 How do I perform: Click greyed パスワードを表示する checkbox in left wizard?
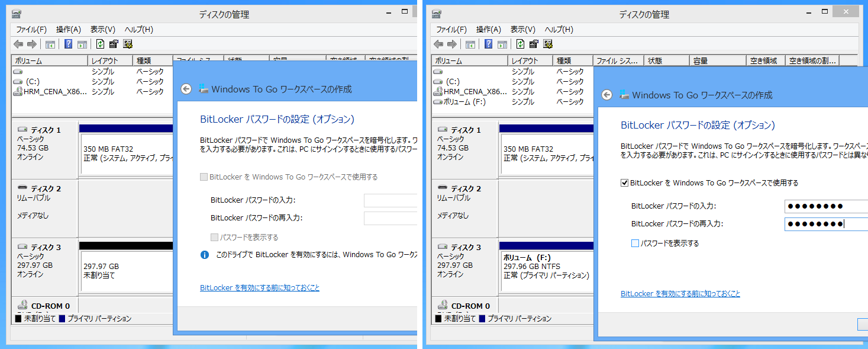pos(214,237)
